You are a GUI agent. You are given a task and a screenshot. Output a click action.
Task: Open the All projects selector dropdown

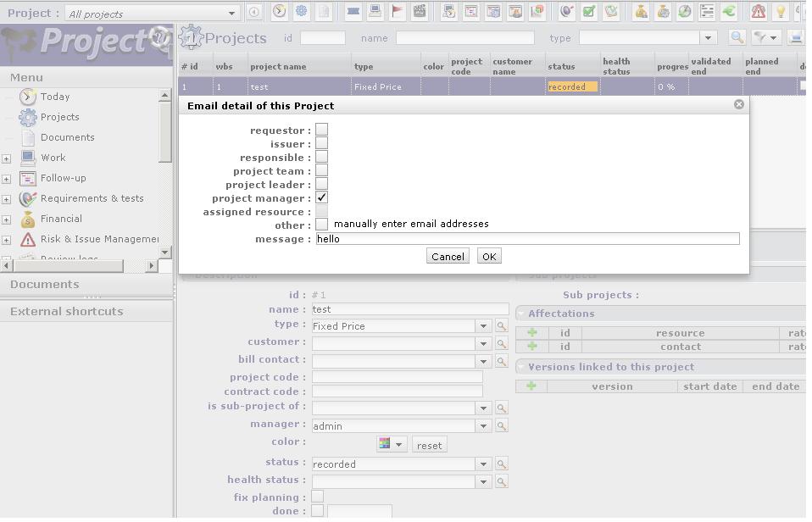click(232, 14)
